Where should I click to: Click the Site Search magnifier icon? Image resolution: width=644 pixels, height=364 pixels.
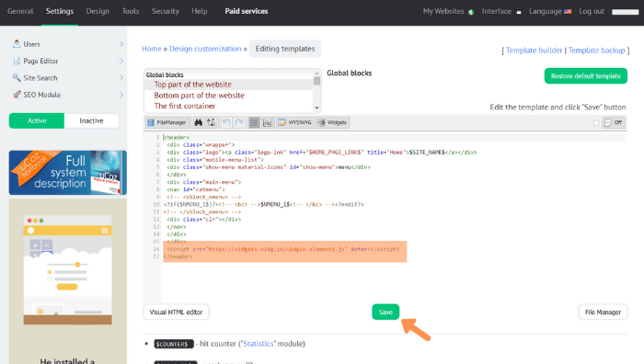(17, 77)
